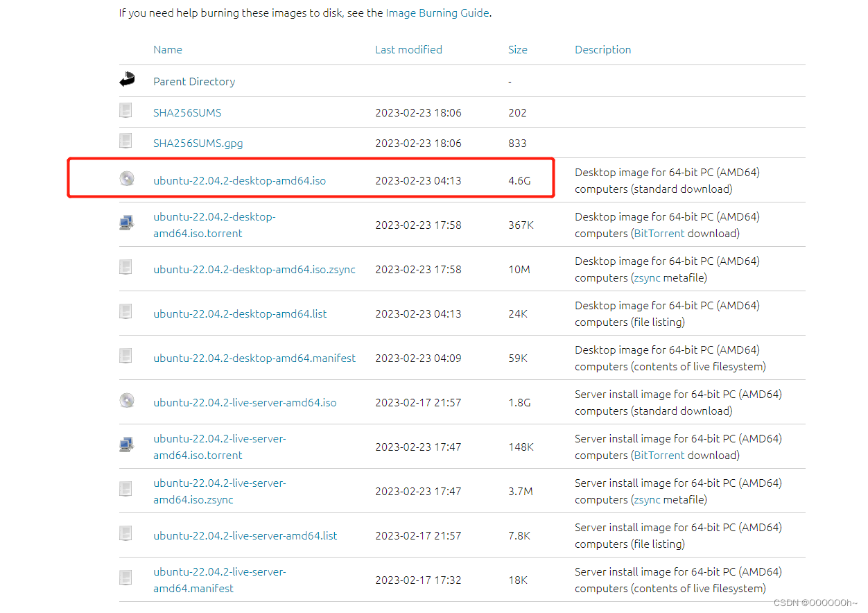Image resolution: width=868 pixels, height=613 pixels.
Task: Open the ubuntu-22.04.2-live-server-amd64.list link
Action: [x=245, y=536]
